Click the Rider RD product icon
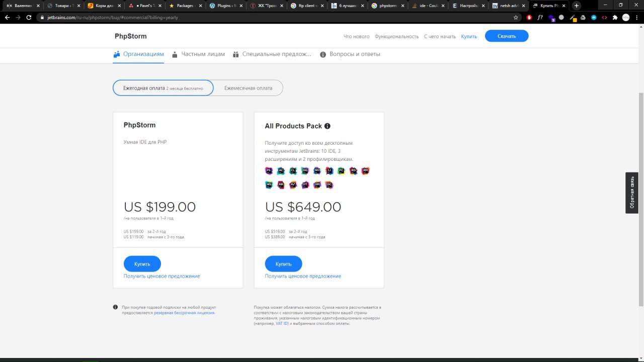 [353, 171]
